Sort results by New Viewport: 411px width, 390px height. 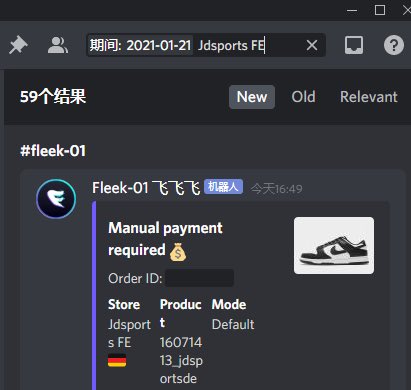[x=252, y=97]
